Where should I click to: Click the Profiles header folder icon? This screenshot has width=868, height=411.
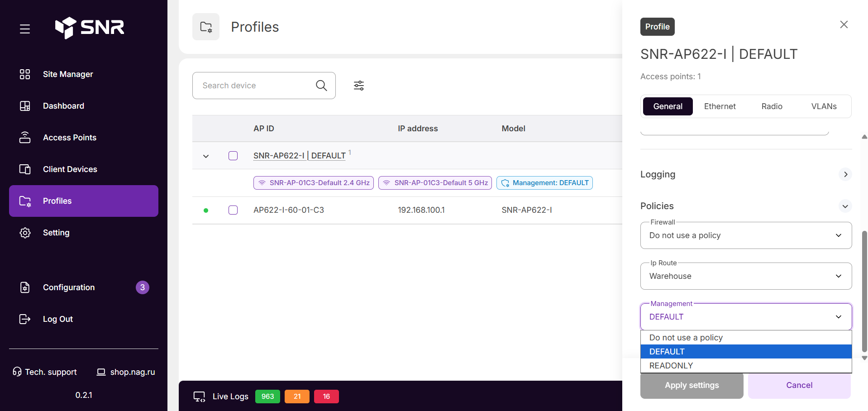pyautogui.click(x=206, y=27)
